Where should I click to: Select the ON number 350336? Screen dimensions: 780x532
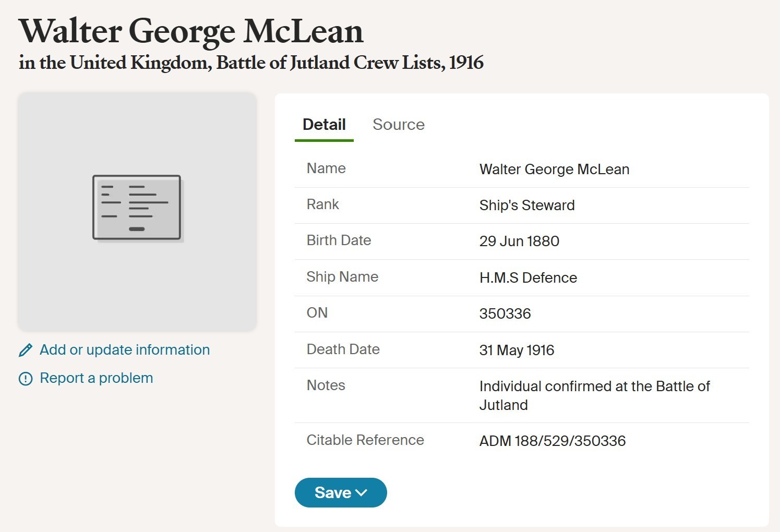[505, 314]
